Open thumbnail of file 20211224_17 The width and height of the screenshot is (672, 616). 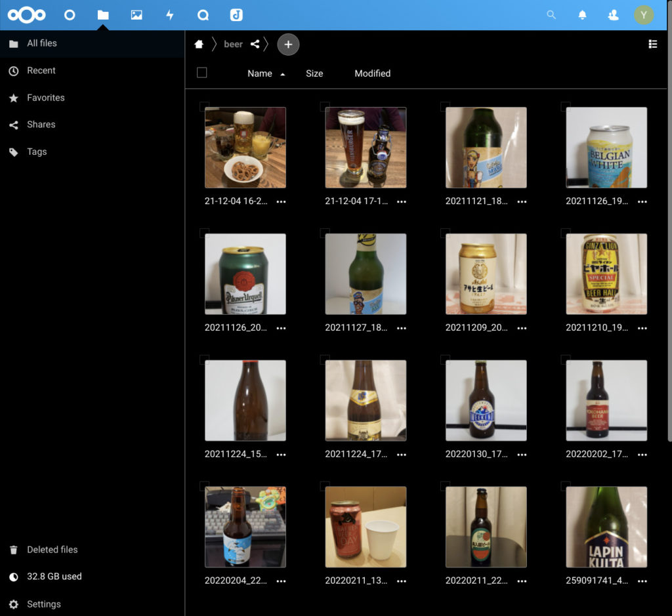pos(366,401)
